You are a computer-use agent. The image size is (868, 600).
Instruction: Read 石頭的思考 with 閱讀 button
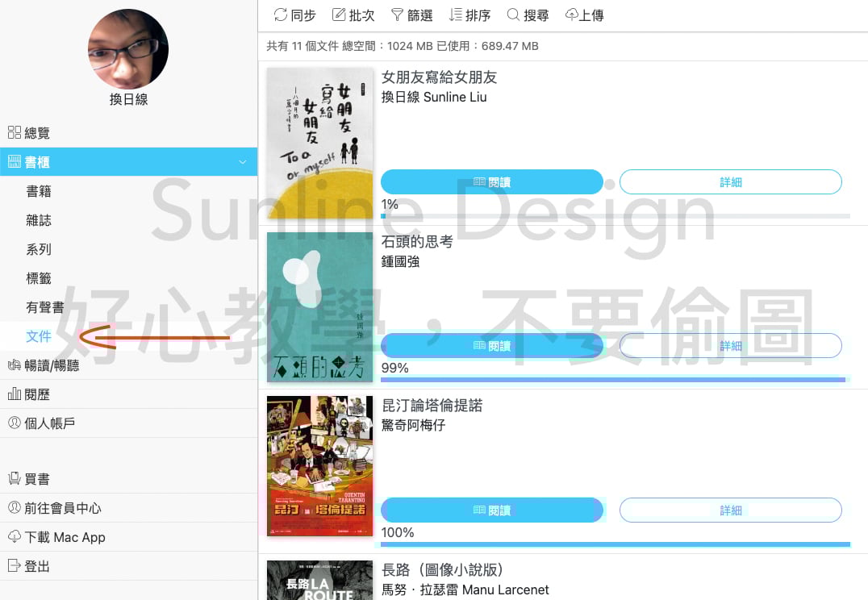click(492, 346)
